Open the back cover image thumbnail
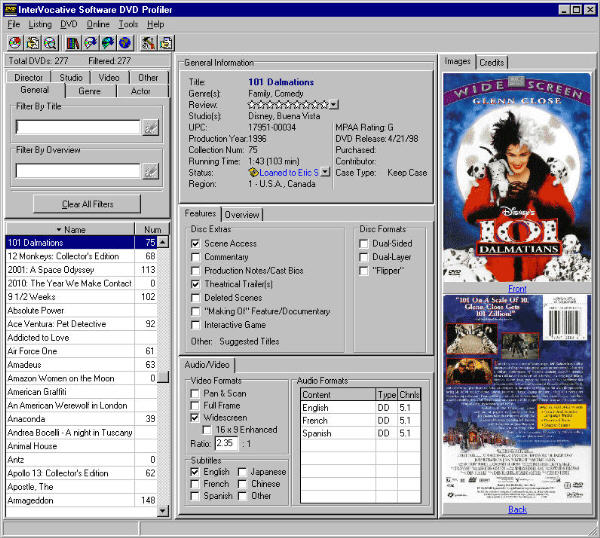 (x=517, y=399)
